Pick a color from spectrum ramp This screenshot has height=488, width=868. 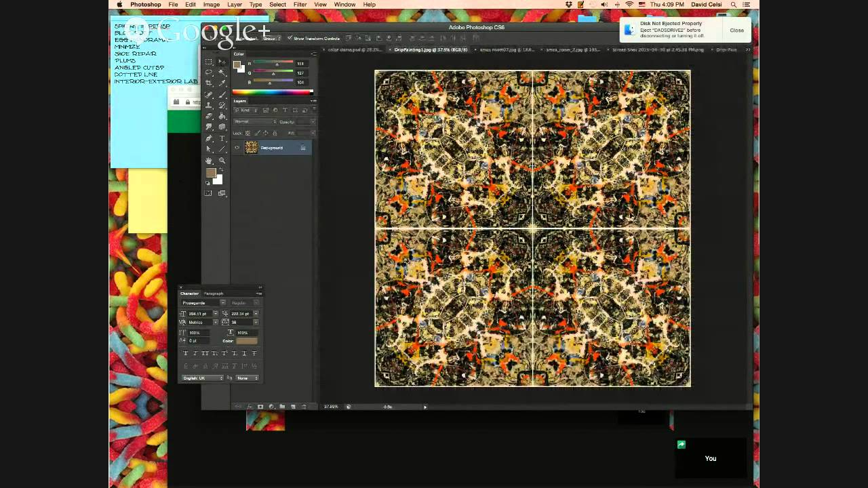point(271,92)
